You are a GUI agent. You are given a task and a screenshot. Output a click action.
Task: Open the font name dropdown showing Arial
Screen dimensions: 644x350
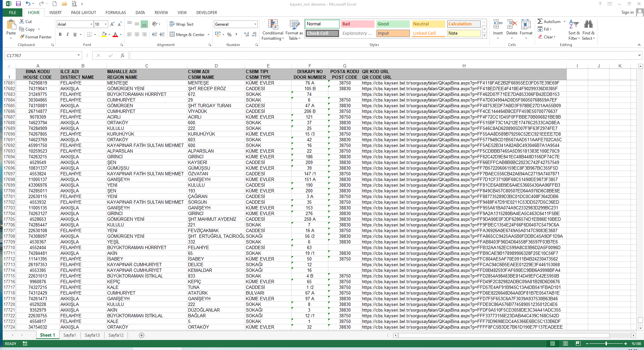coord(91,24)
